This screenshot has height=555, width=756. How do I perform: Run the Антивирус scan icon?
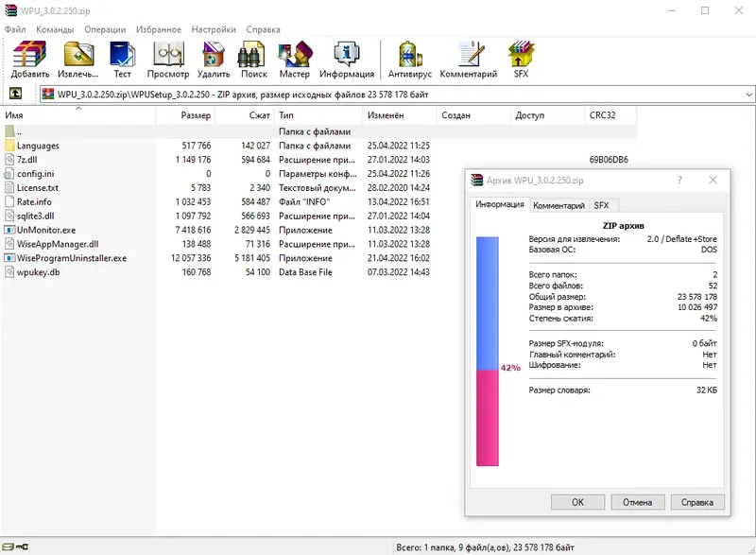click(x=412, y=57)
